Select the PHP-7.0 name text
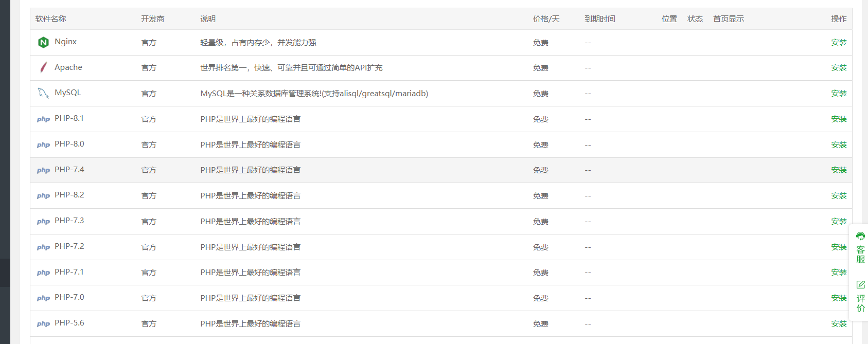Viewport: 868px width, 344px height. click(x=69, y=297)
